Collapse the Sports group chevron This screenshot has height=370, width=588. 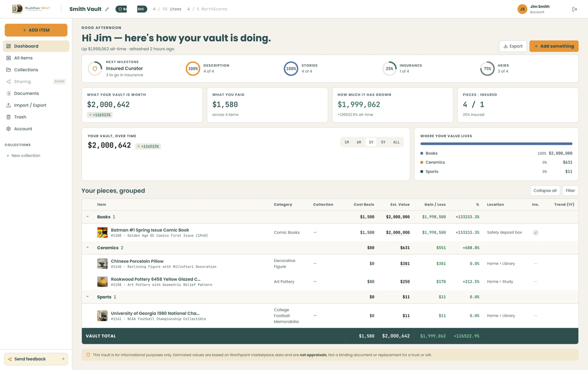tap(88, 297)
